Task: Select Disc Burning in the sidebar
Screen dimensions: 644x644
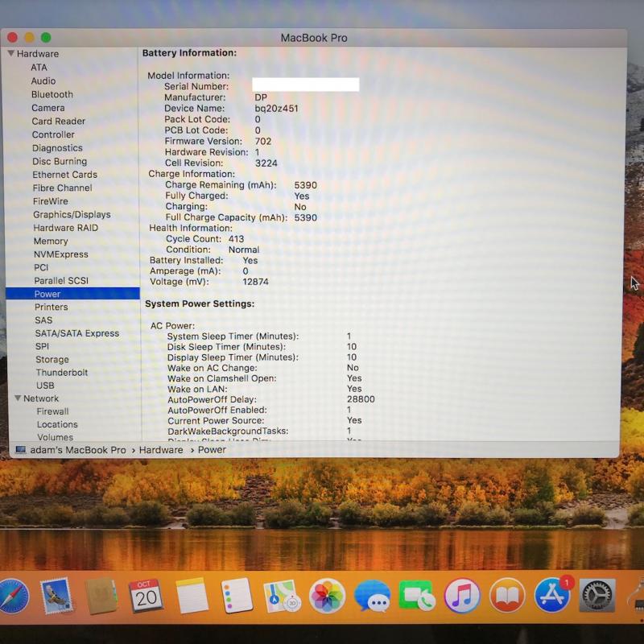Action: point(60,162)
